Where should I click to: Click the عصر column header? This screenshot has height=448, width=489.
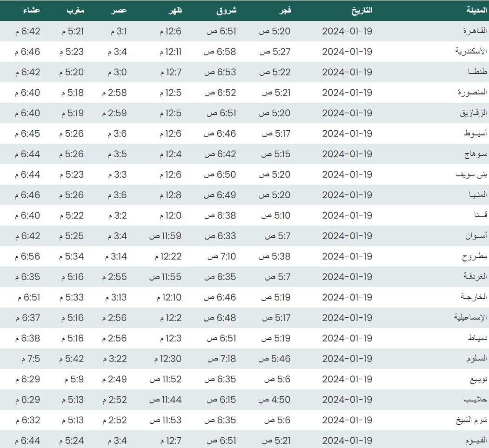(x=120, y=10)
